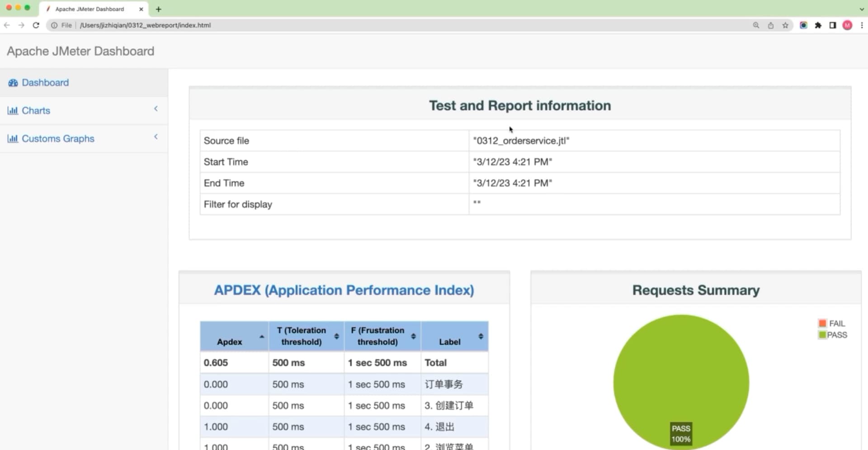Close the Apache JMeter Dashboard tab
Screen dimensions: 868x450
click(141, 9)
